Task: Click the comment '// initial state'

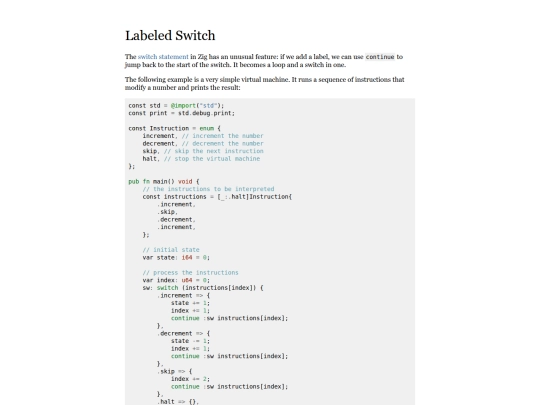Action: coord(171,250)
